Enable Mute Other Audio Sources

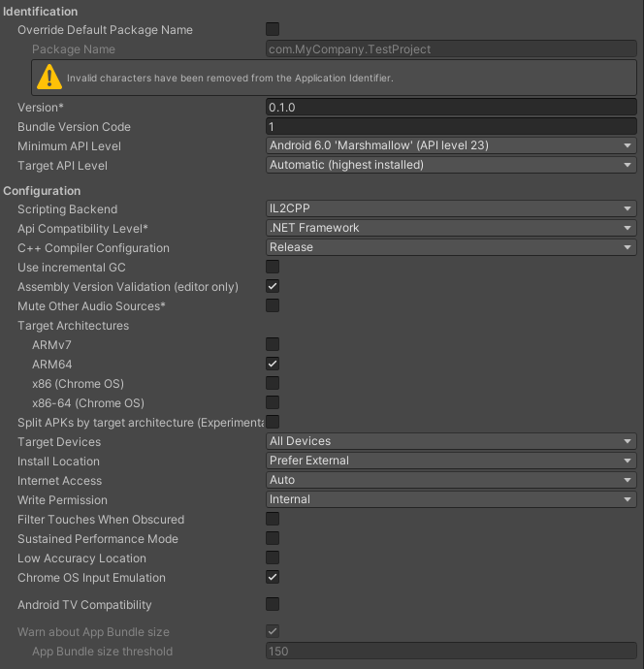coord(273,305)
